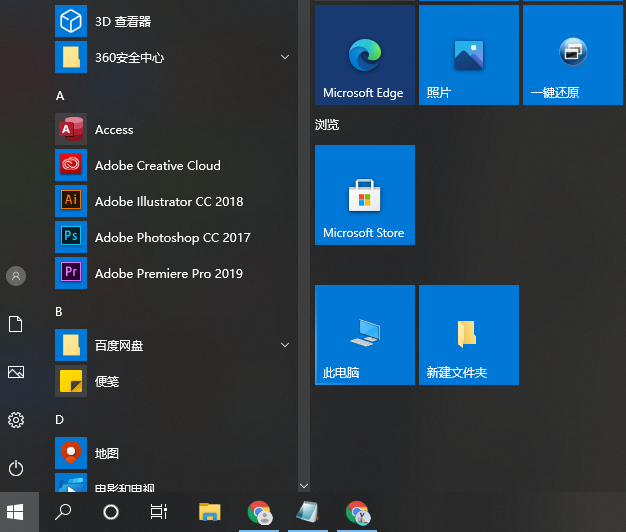Screen dimensions: 626x532
Task: Open Settings gear in Start sidebar
Action: coord(16,420)
